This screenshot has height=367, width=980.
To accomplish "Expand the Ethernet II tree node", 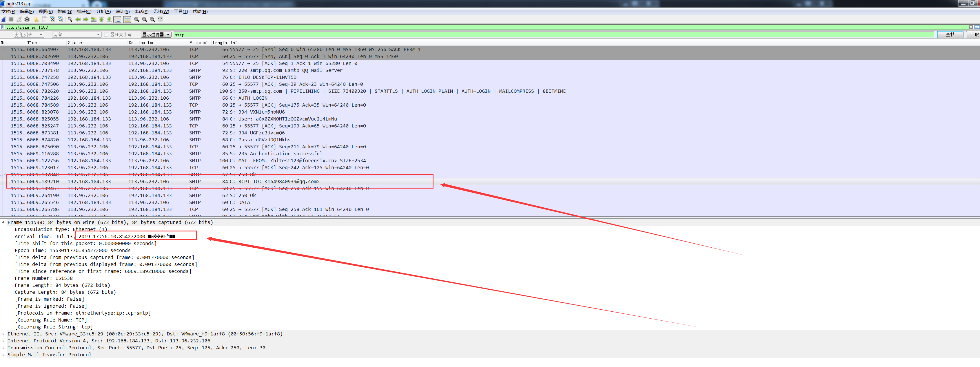I will point(3,334).
